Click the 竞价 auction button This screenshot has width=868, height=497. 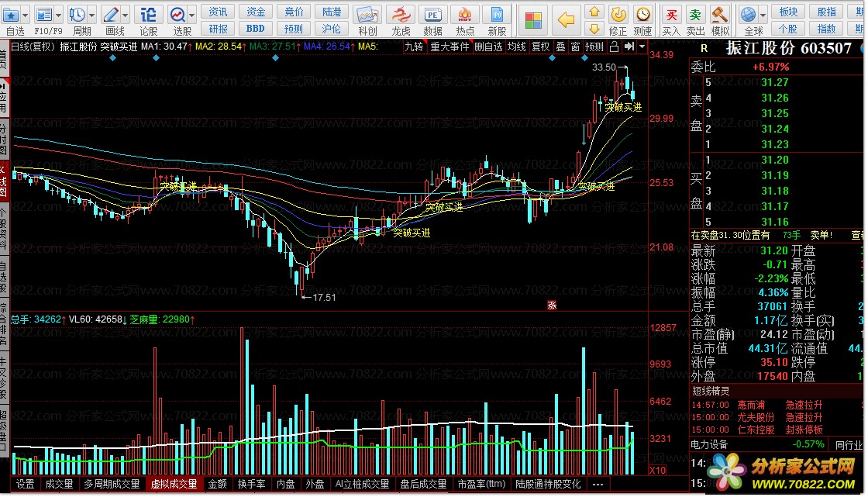pyautogui.click(x=294, y=12)
